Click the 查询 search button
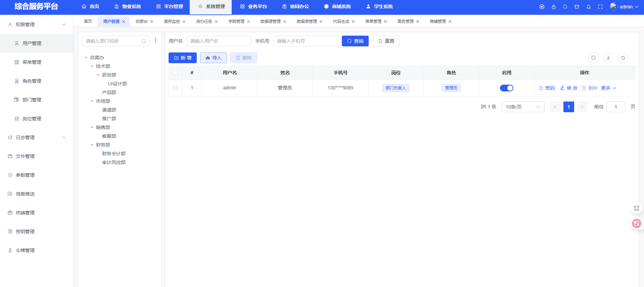The image size is (644, 287). [355, 41]
